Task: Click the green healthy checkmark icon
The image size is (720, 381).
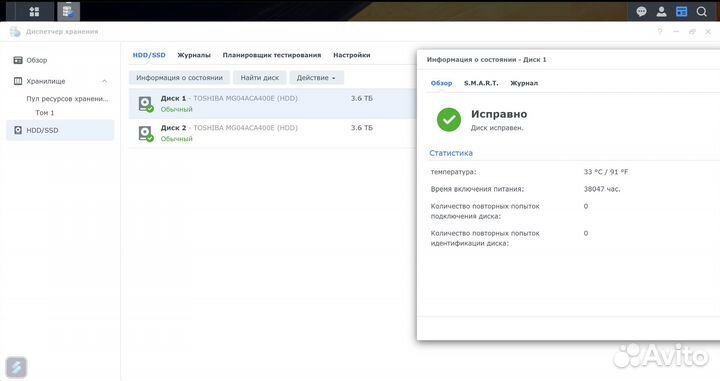Action: click(x=449, y=120)
